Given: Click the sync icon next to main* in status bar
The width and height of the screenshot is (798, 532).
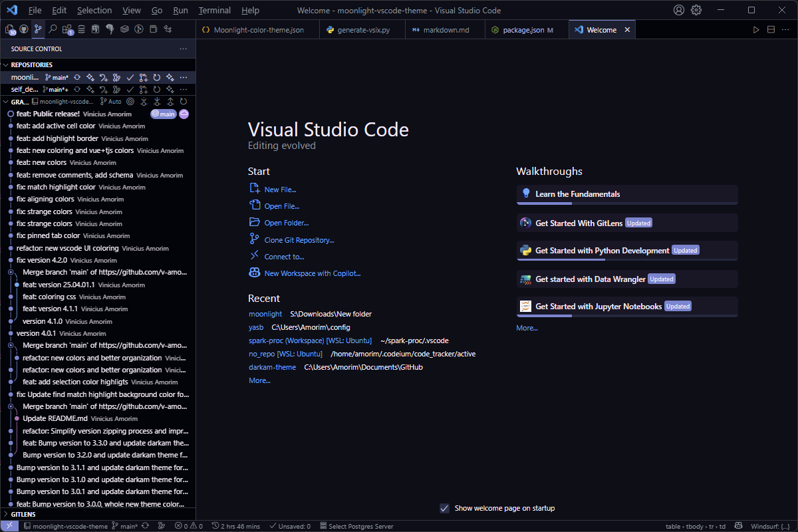Looking at the screenshot, I should point(145,526).
